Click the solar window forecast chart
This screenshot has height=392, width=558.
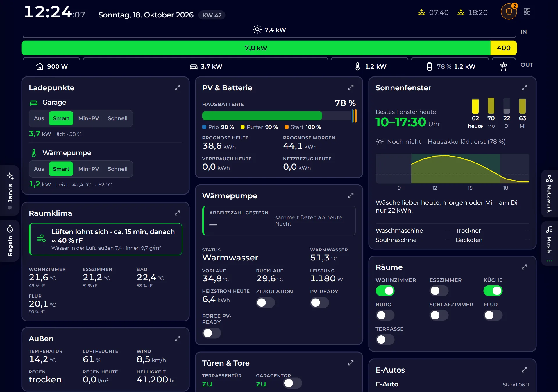(x=453, y=169)
